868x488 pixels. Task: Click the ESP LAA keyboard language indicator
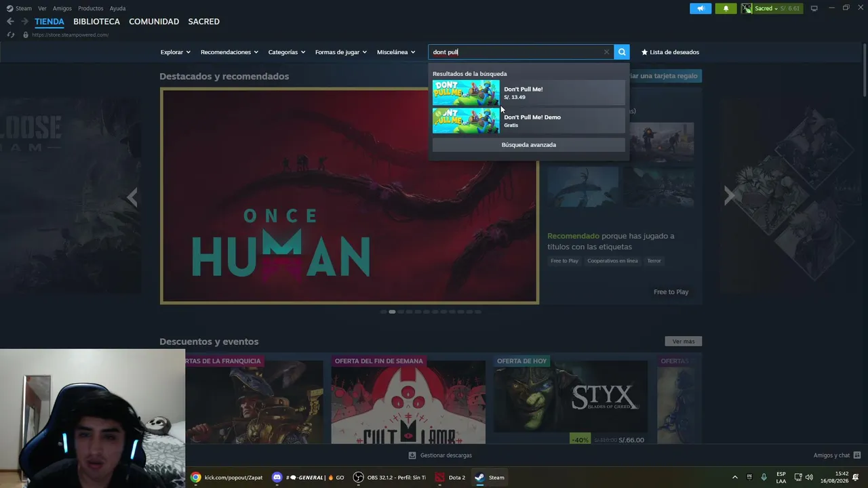781,477
